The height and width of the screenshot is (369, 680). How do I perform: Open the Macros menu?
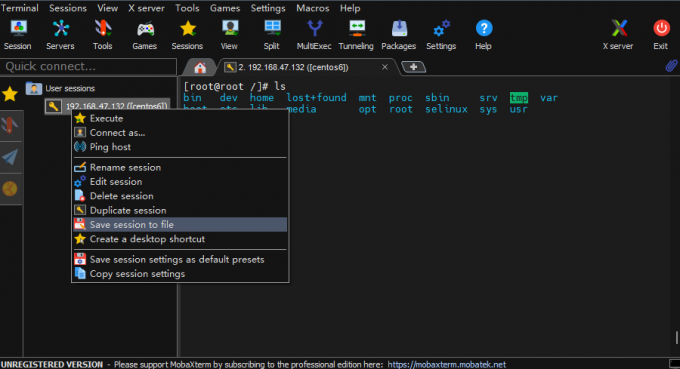pyautogui.click(x=313, y=8)
